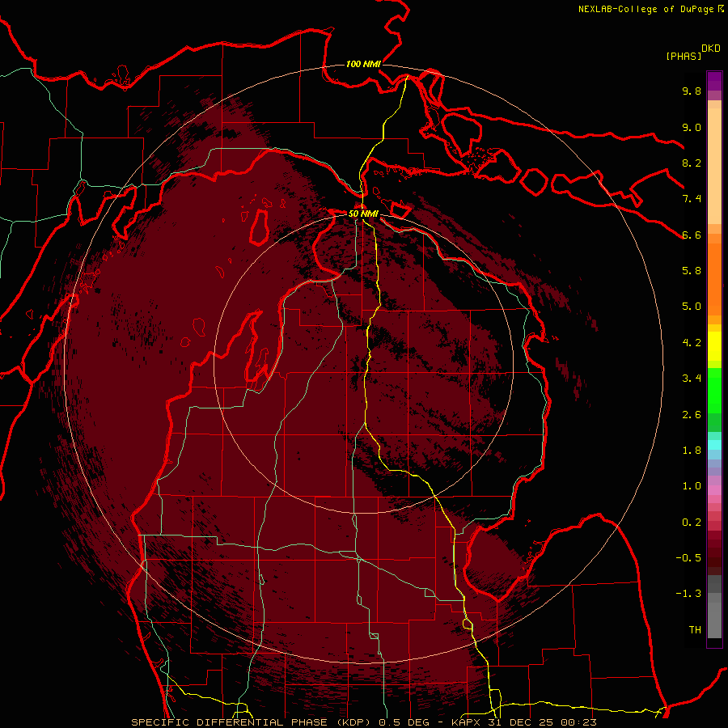This screenshot has height=728, width=728.
Task: Pick the orange band in the color scale
Action: (714, 279)
